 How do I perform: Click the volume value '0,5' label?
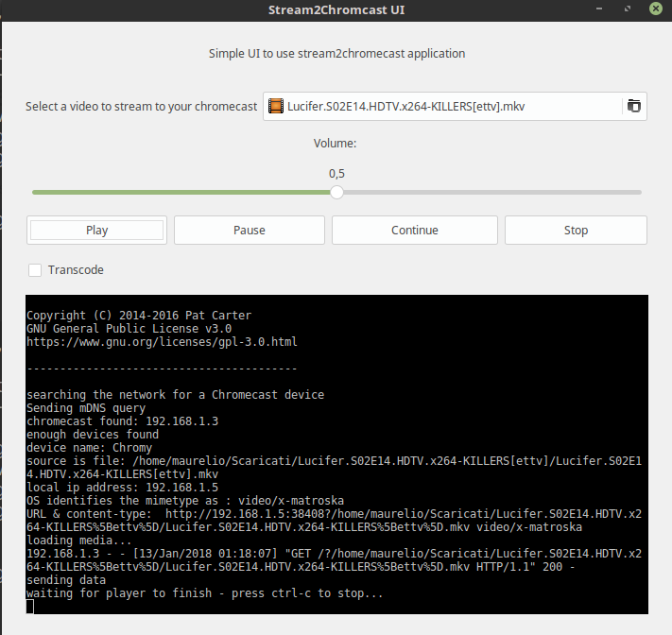[336, 174]
